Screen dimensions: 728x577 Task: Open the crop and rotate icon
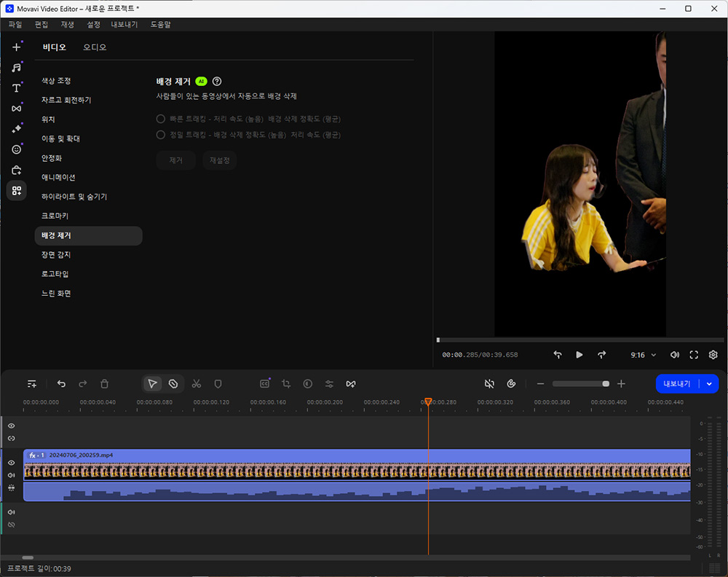286,384
